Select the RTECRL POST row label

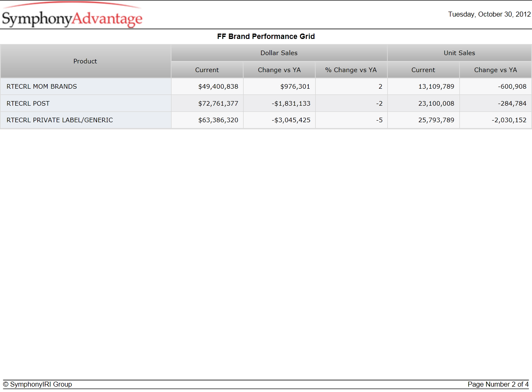86,104
